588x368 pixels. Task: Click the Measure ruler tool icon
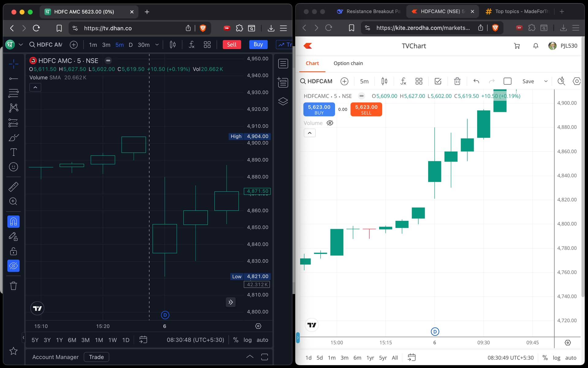pyautogui.click(x=13, y=186)
